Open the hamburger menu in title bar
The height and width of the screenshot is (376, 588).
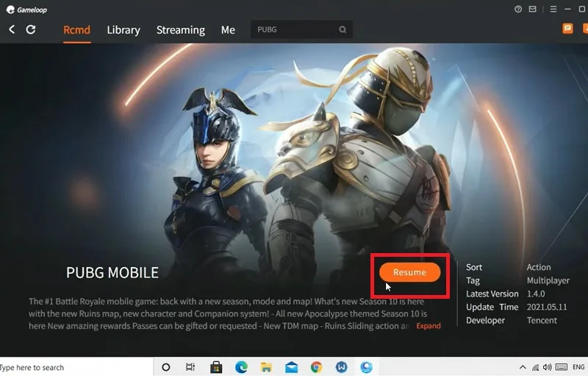[x=553, y=9]
